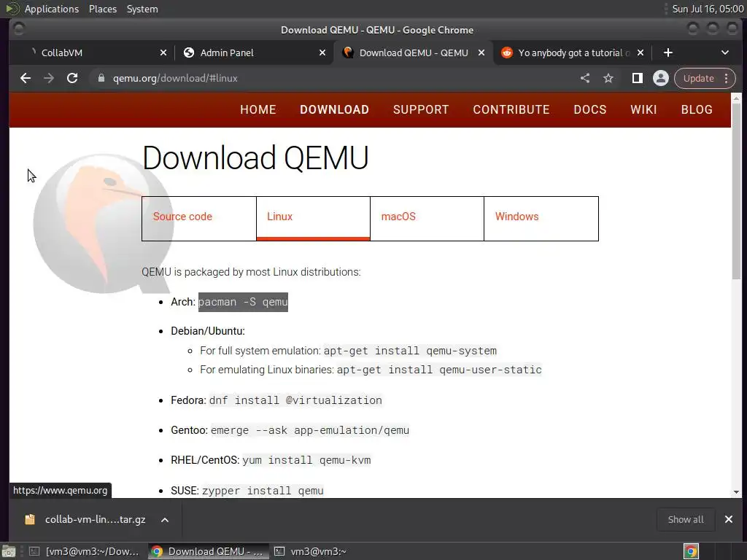
Task: Click apt-get install qemu-user-static command
Action: pyautogui.click(x=439, y=370)
